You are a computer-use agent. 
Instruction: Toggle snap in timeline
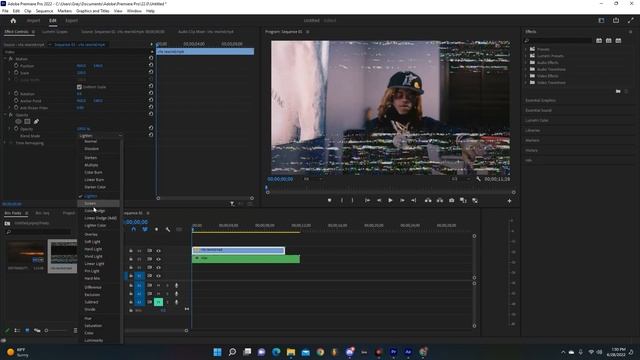pos(133,229)
